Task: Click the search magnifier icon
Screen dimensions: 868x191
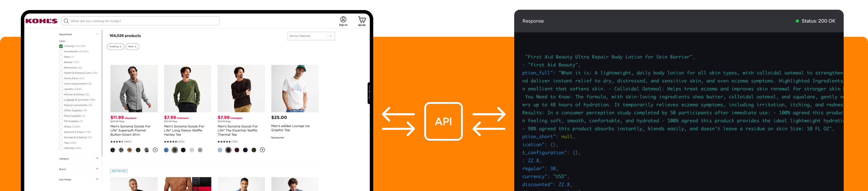Action: (66, 21)
